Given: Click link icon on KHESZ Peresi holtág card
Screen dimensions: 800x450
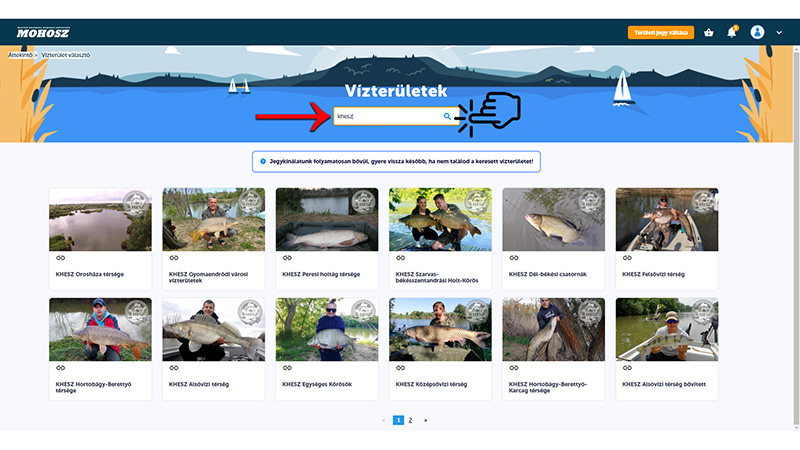Looking at the screenshot, I should point(287,258).
